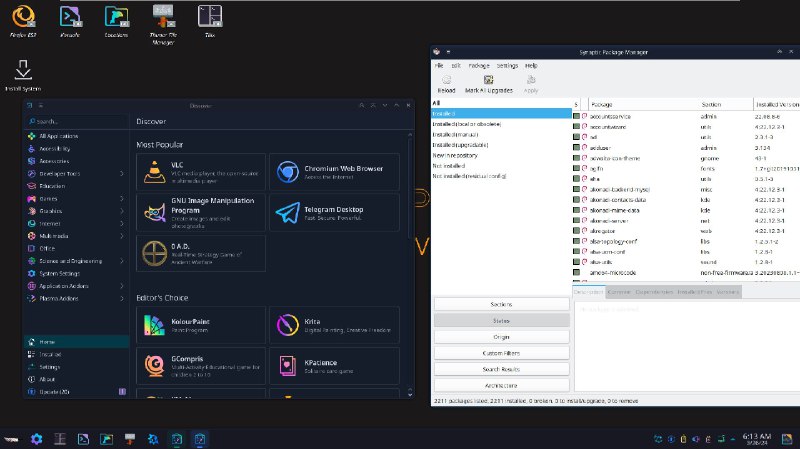This screenshot has width=800, height=449.
Task: Open the Chromium Web Browser card
Action: tap(334, 172)
